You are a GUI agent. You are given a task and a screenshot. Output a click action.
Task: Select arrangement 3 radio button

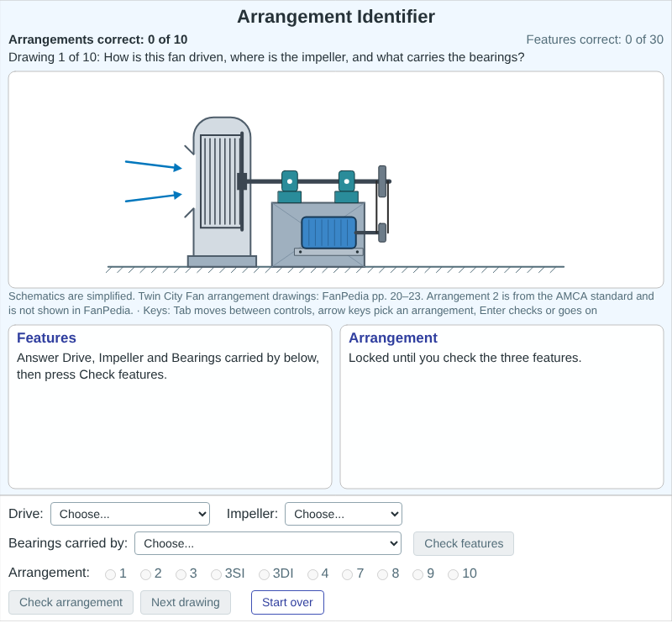tap(181, 574)
